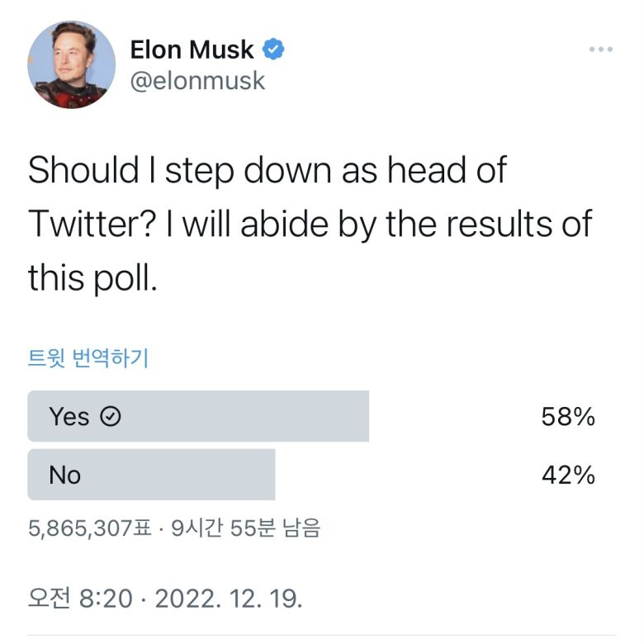Screen dimensions: 644x644
Task: Click the 9시간 55분 남음 remaining time
Action: click(x=245, y=528)
